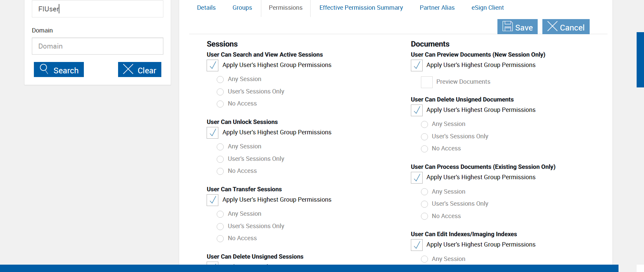Click the blue vertical scrollbar on right
Viewport: 644px width, 272px height.
[x=640, y=60]
